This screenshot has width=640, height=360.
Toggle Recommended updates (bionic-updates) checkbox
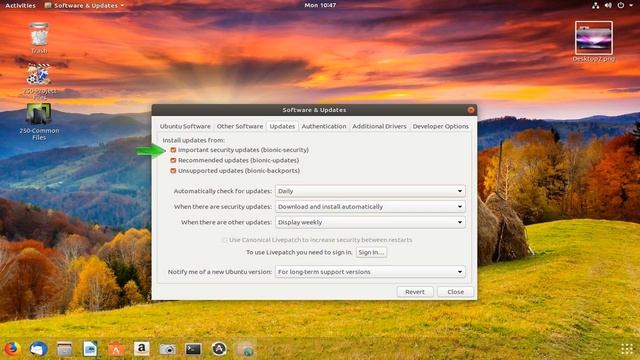(x=173, y=160)
